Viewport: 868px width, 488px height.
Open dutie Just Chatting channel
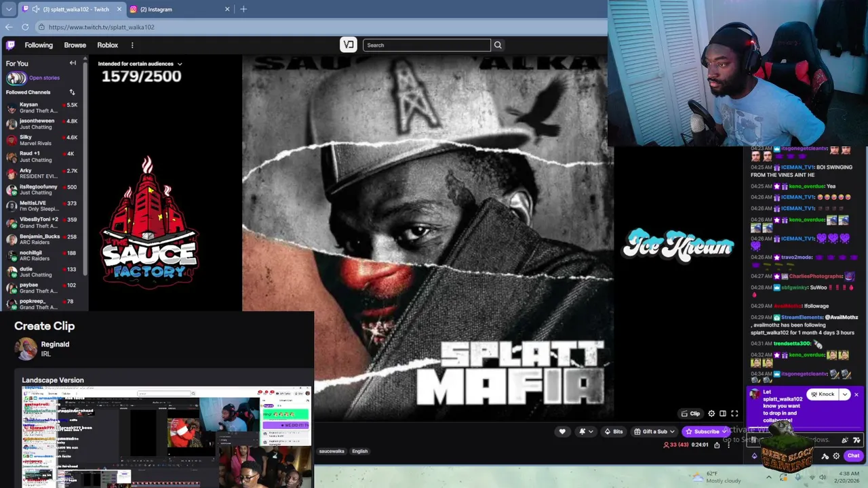point(42,272)
